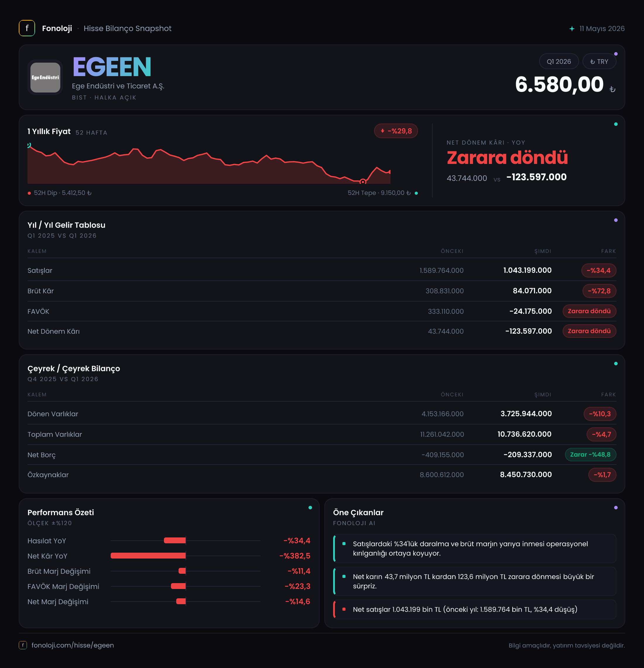Click the red dot beside 52H Dip

pos(29,193)
